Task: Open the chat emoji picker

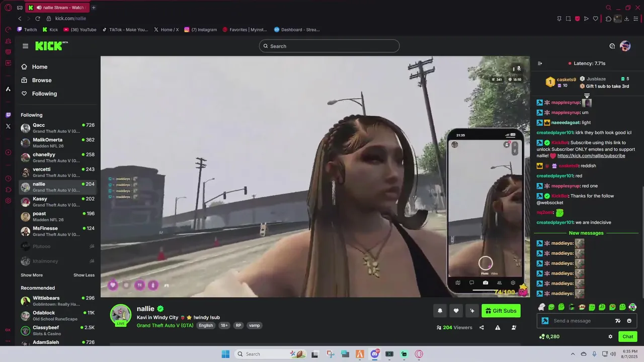Action: coord(629,321)
